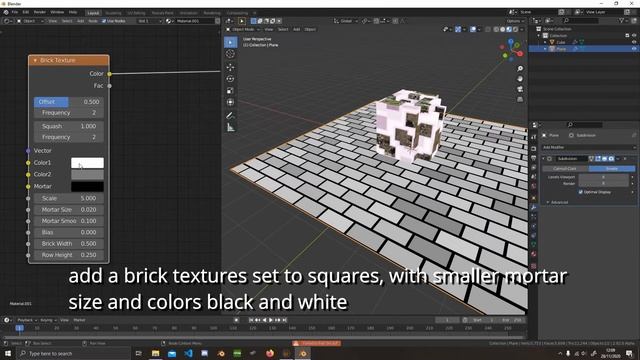Open the Object dropdown in node editor header
The height and width of the screenshot is (360, 640).
[x=30, y=21]
